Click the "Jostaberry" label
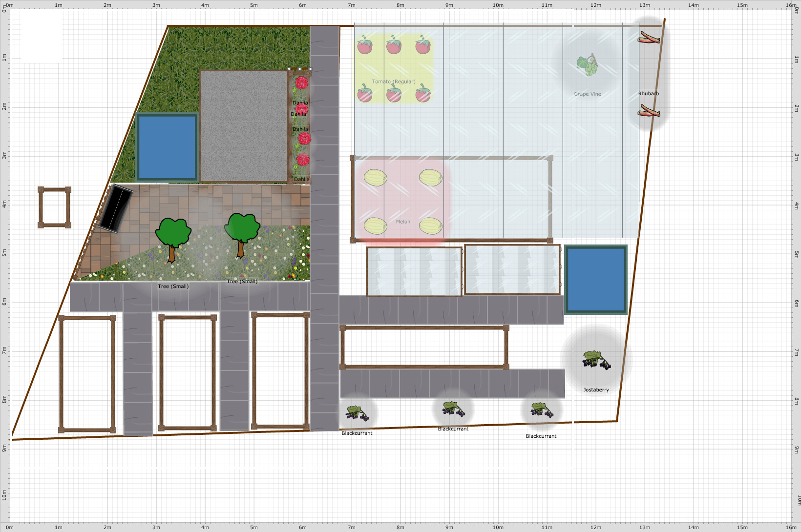This screenshot has height=532, width=801. pos(596,390)
